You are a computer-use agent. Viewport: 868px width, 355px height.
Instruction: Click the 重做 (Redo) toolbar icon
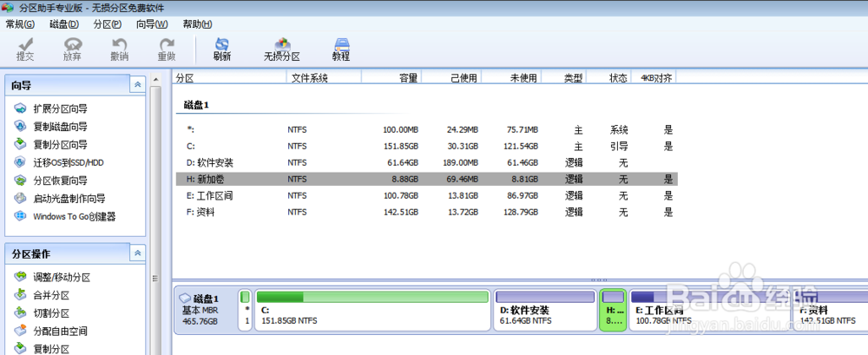(167, 49)
